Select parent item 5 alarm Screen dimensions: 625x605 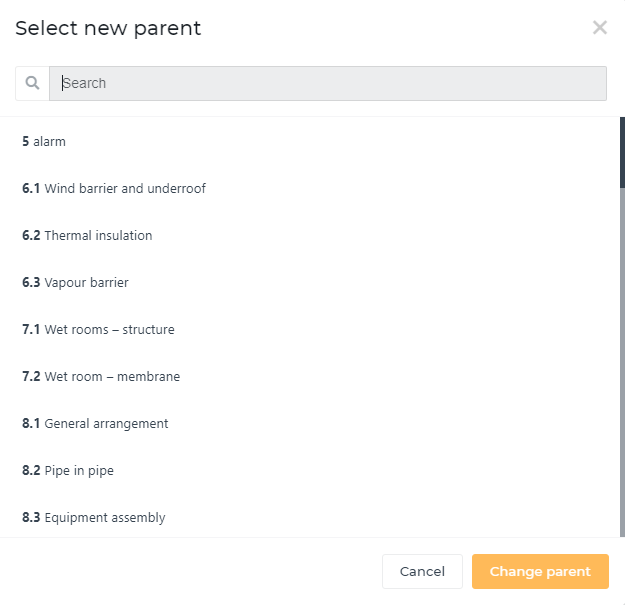click(309, 141)
